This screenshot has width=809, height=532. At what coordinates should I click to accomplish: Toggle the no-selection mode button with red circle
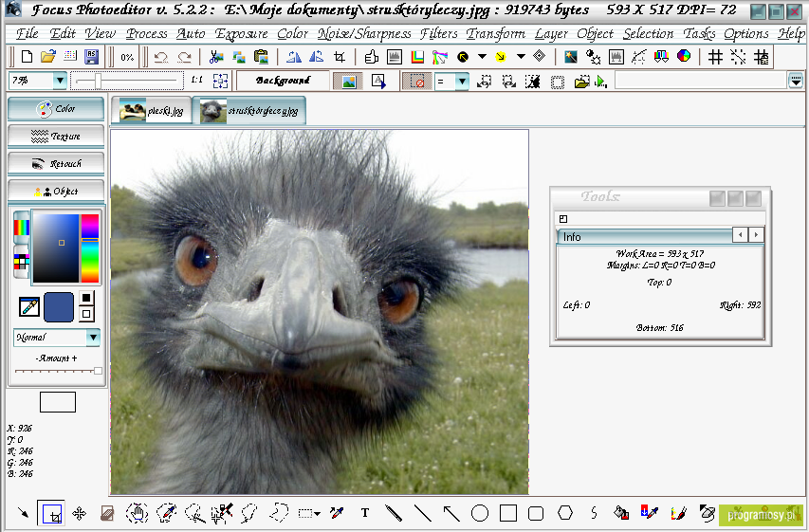417,81
